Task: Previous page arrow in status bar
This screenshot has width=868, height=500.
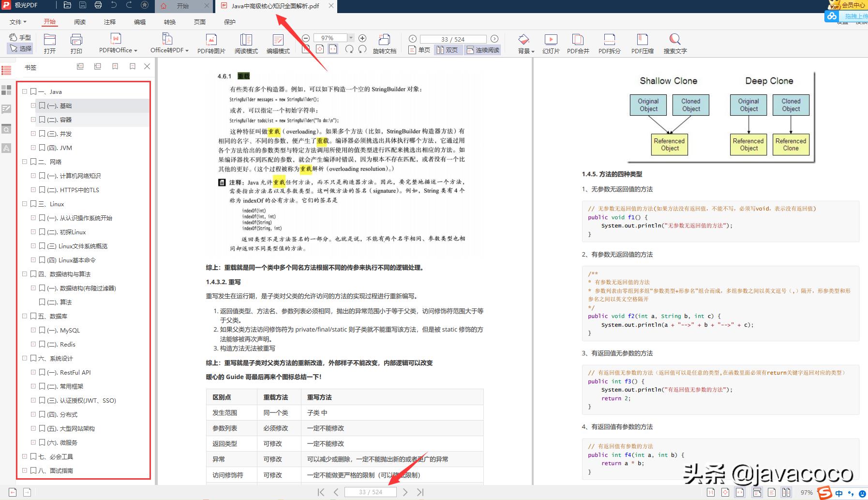Action: click(336, 492)
